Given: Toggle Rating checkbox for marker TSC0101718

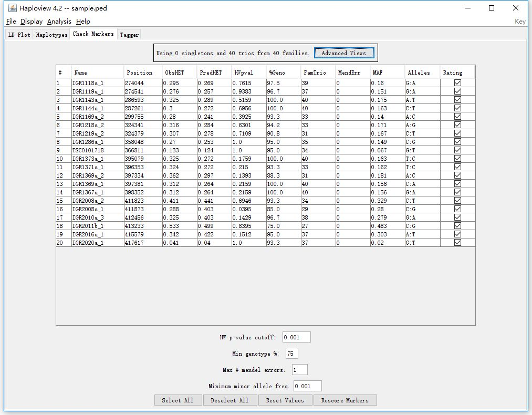Looking at the screenshot, I should pyautogui.click(x=457, y=150).
